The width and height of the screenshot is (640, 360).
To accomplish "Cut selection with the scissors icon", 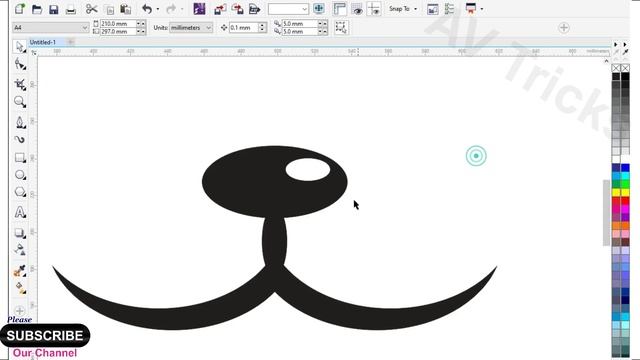I will click(92, 9).
